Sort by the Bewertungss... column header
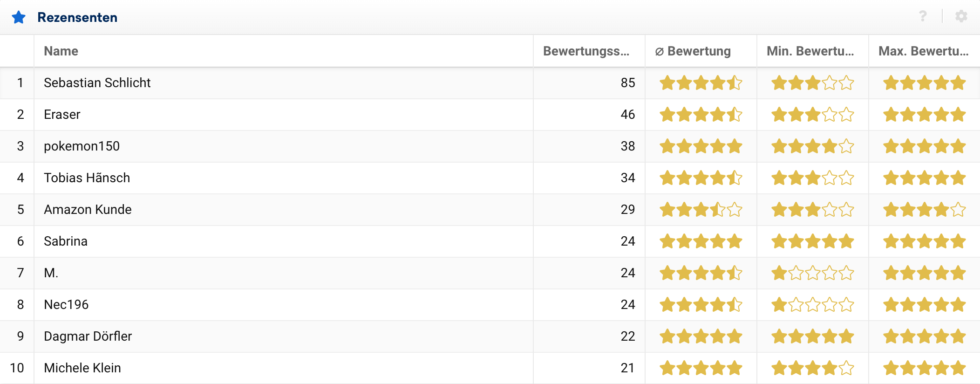This screenshot has height=384, width=980. pos(586,51)
